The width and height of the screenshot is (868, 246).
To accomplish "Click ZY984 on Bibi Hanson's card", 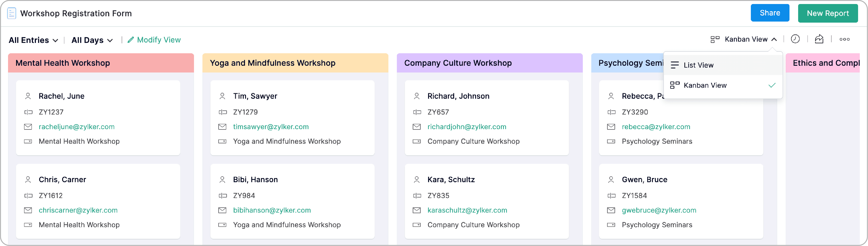I will [244, 196].
